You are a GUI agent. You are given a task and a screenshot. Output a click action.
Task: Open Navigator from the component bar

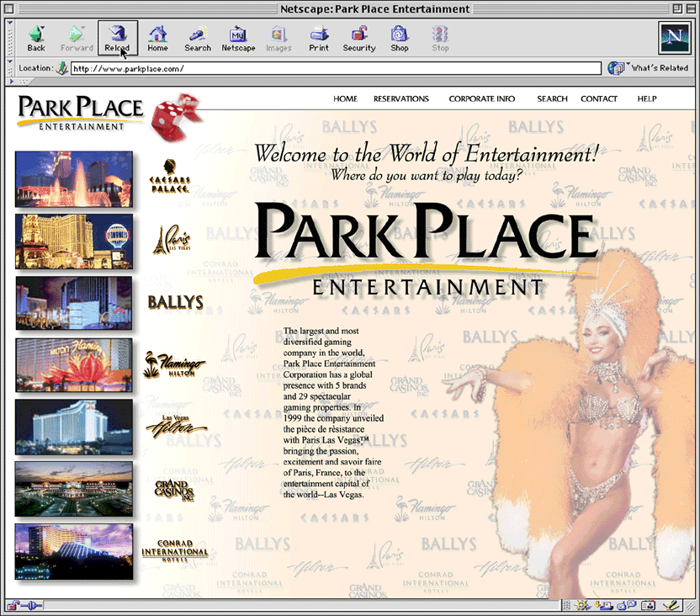coord(582,606)
